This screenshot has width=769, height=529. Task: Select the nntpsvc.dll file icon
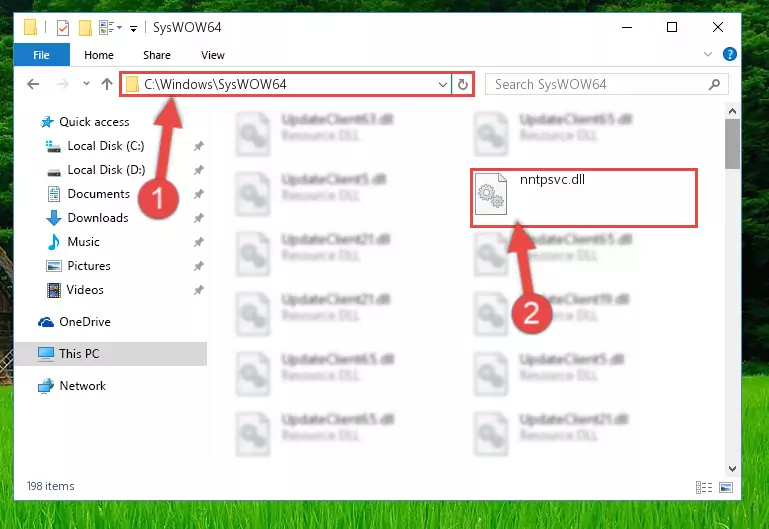tap(491, 194)
